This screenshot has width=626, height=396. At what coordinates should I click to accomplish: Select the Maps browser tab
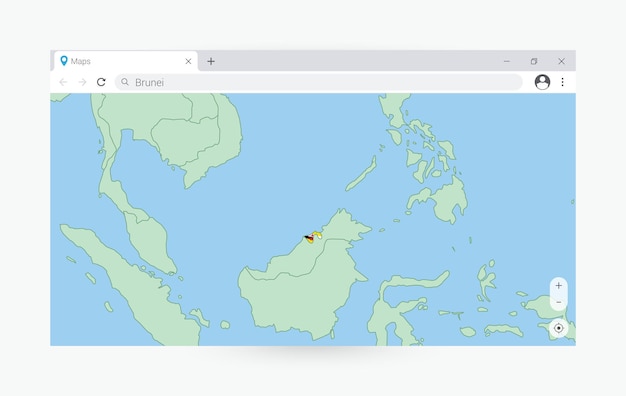126,61
